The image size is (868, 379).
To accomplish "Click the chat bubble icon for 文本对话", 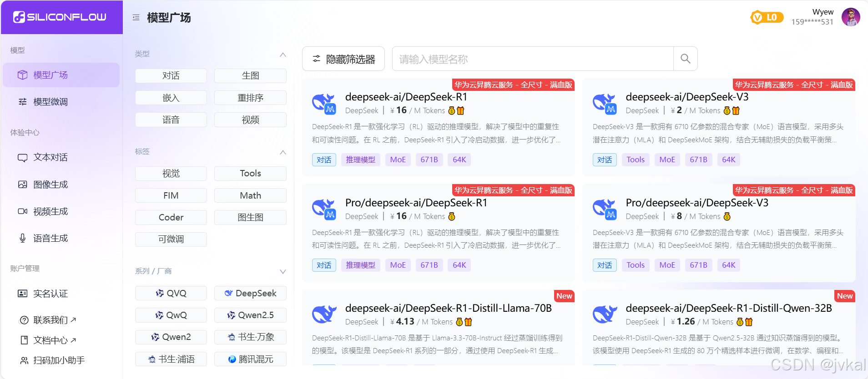I will [x=22, y=158].
